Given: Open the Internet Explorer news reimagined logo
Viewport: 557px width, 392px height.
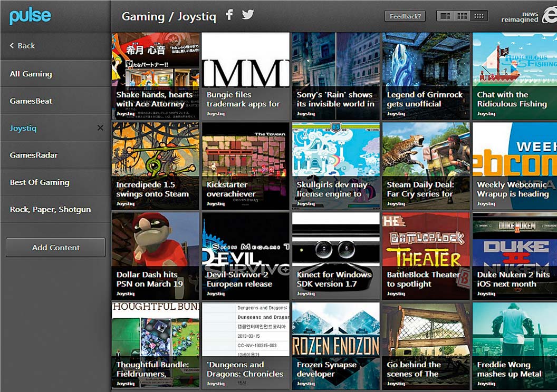Looking at the screenshot, I should tap(529, 16).
